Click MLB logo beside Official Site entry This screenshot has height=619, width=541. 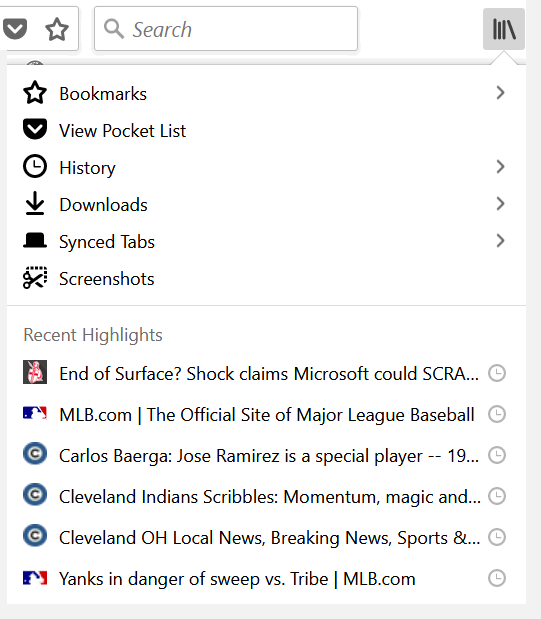35,413
